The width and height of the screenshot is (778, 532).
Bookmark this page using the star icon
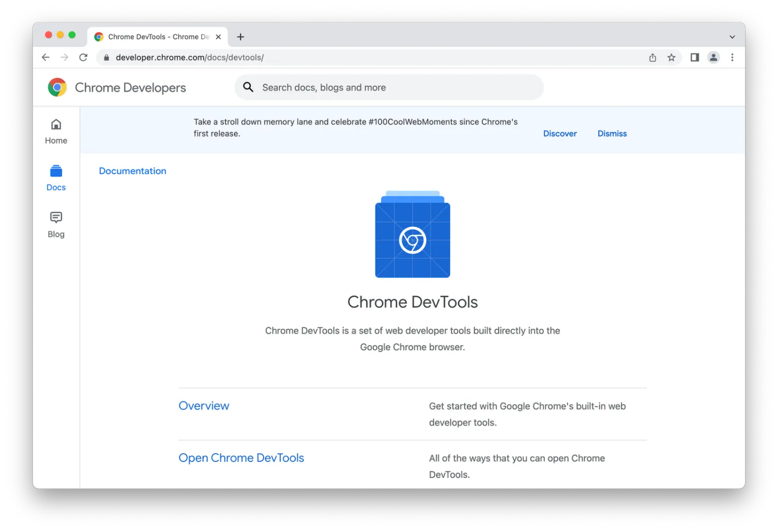[672, 57]
